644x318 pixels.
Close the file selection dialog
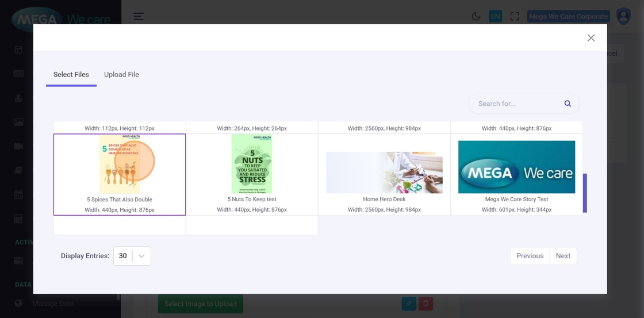591,38
